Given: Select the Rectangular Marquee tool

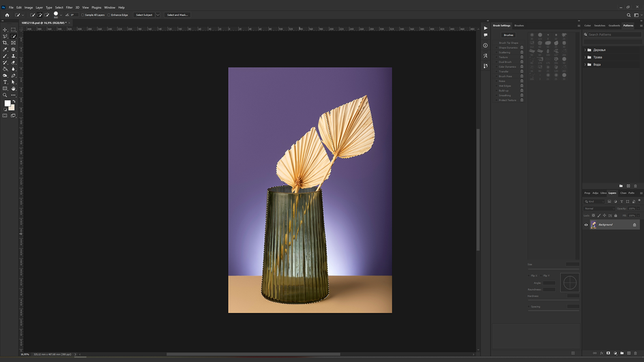Looking at the screenshot, I should click(13, 29).
